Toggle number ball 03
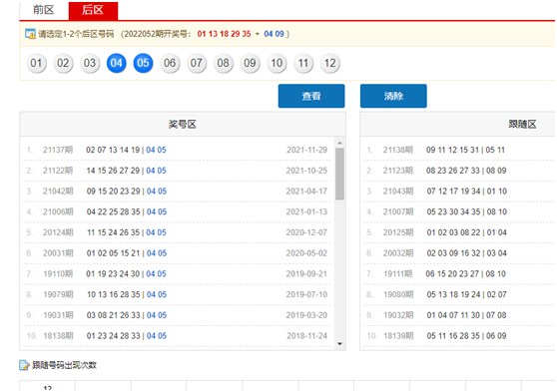 (90, 63)
